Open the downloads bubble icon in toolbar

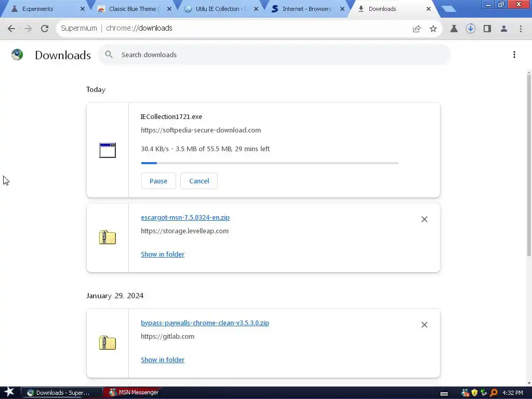471,29
